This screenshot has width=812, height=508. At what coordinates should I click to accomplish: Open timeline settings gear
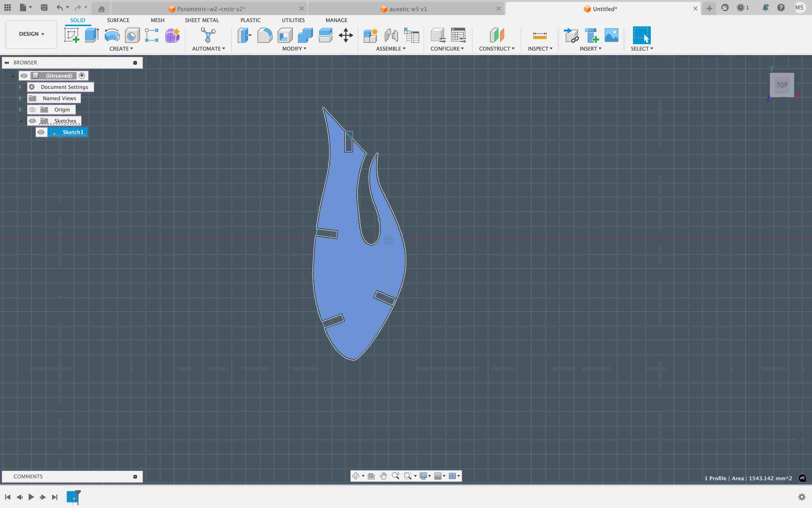click(802, 497)
